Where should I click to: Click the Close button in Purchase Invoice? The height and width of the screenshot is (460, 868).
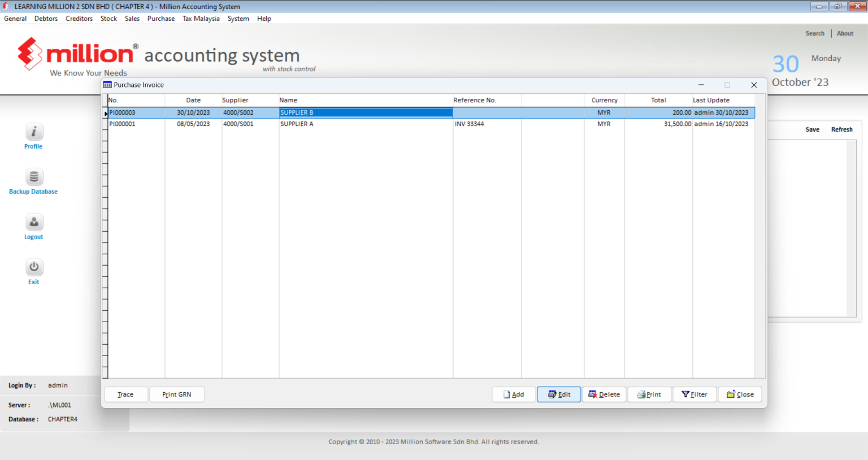click(740, 394)
